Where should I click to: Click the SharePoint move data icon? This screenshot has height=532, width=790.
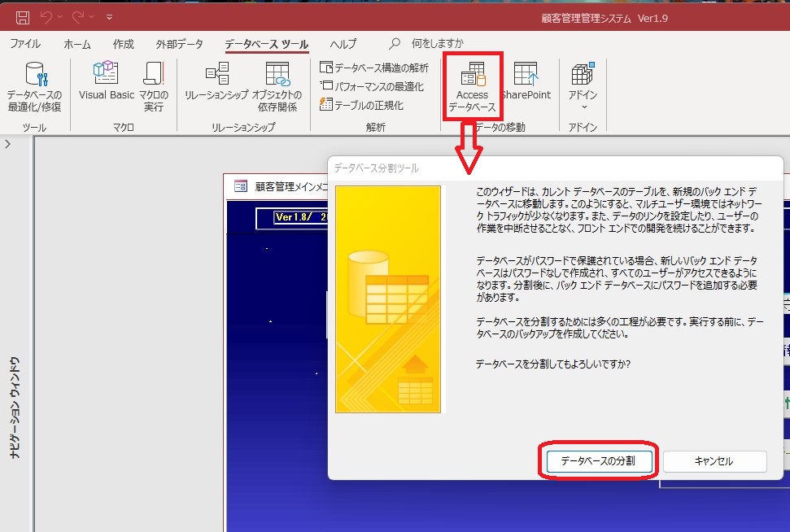click(526, 81)
